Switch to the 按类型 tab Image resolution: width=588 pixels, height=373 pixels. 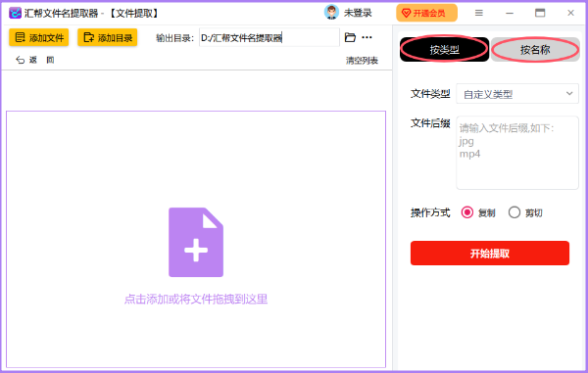point(444,49)
